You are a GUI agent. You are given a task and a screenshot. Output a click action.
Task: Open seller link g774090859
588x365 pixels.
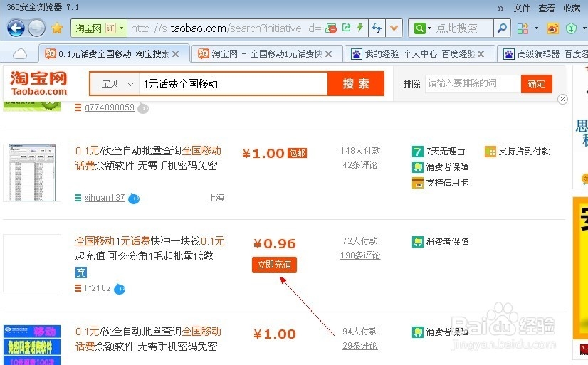coord(109,107)
